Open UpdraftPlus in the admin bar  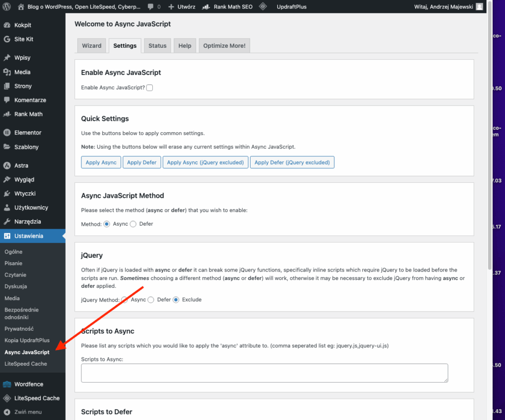point(291,7)
